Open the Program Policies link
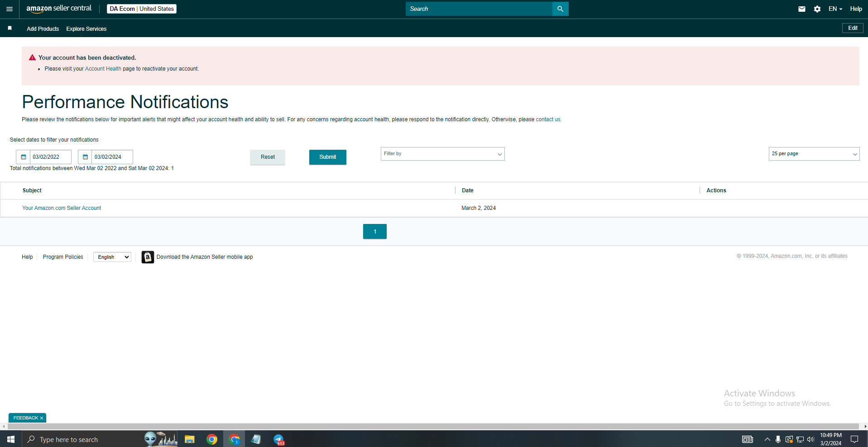868x447 pixels. [63, 257]
